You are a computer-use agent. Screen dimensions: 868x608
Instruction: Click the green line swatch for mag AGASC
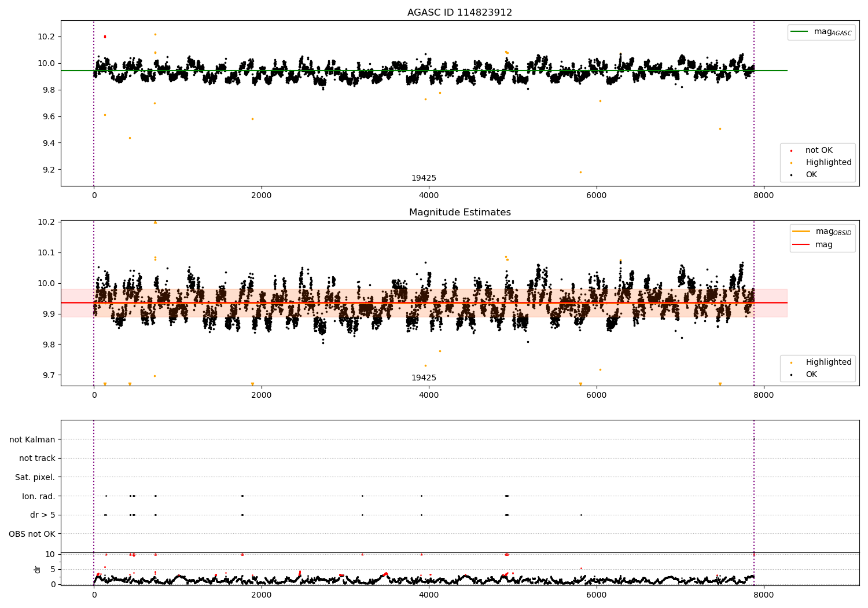point(799,32)
